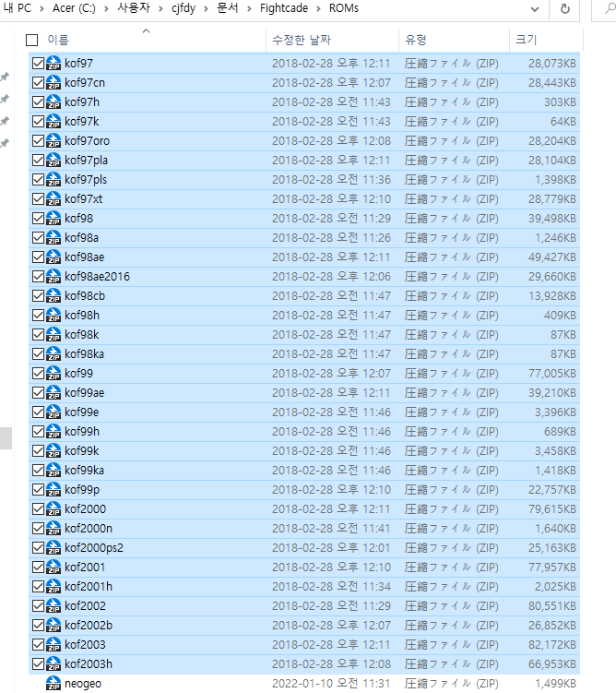Screen dimensions: 616x693
Task: Click the kof2000 ZIP file icon
Action: point(53,509)
